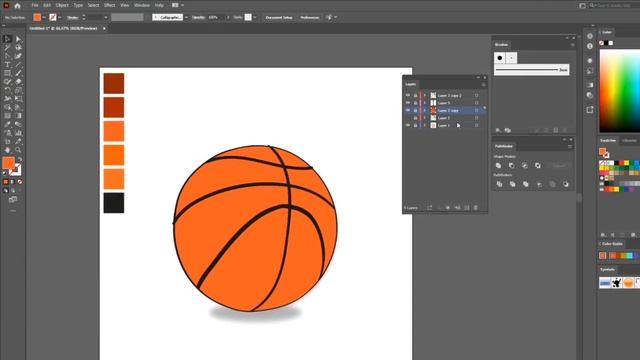Click the Preferences button
Image resolution: width=640 pixels, height=360 pixels.
(x=310, y=18)
